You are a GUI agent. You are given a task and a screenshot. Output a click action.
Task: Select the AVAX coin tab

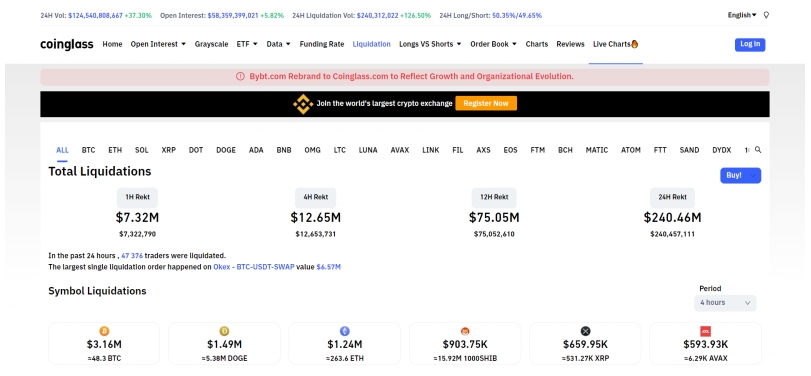pyautogui.click(x=400, y=150)
